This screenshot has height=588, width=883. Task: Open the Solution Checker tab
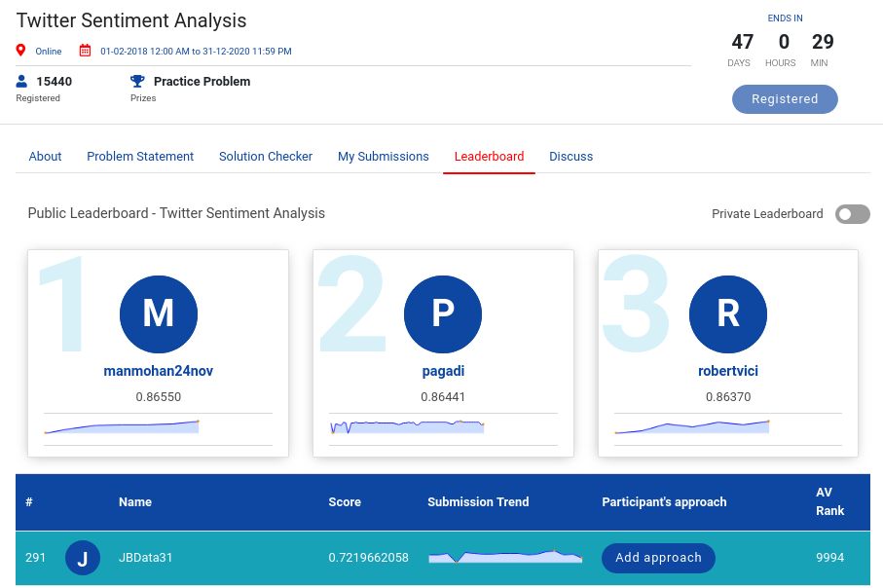pos(266,157)
